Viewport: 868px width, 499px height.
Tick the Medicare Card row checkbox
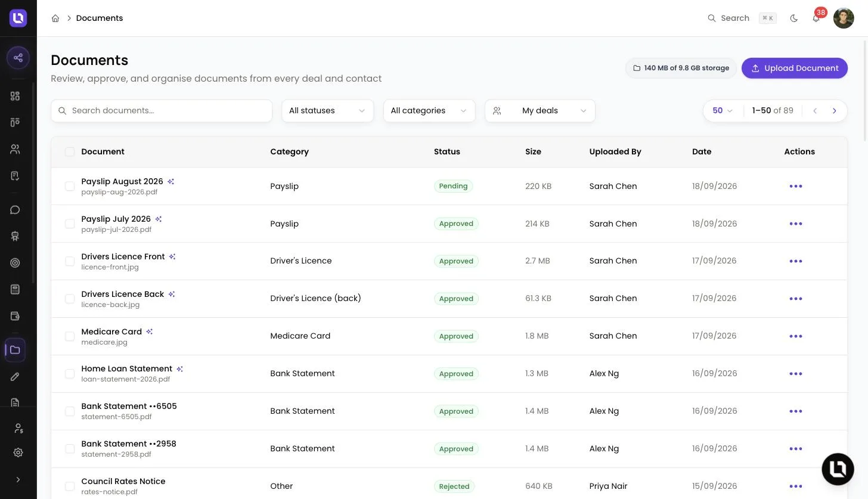coord(70,336)
